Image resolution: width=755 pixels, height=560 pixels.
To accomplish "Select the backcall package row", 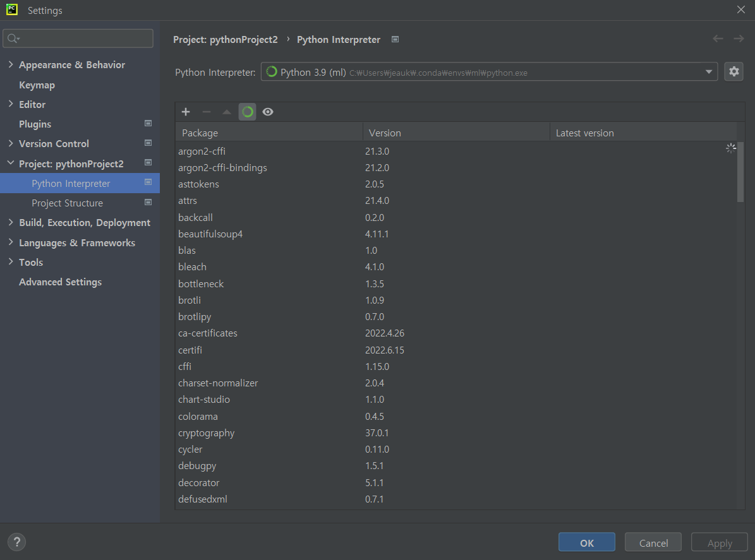I will point(456,217).
